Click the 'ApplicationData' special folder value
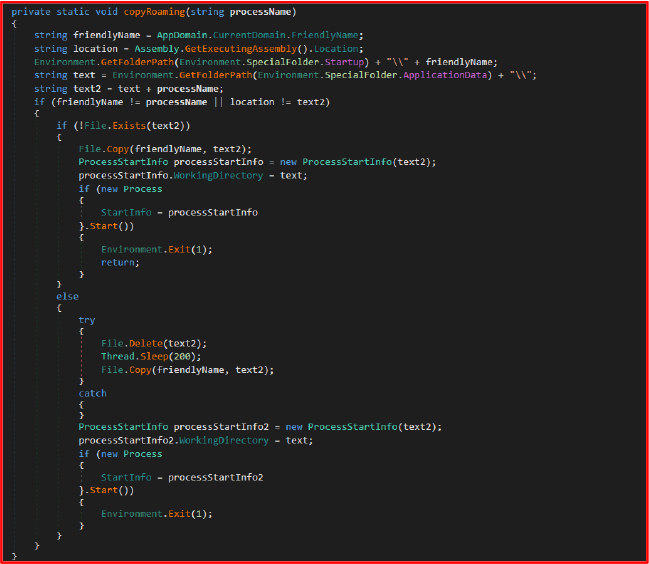This screenshot has width=649, height=564. [445, 75]
